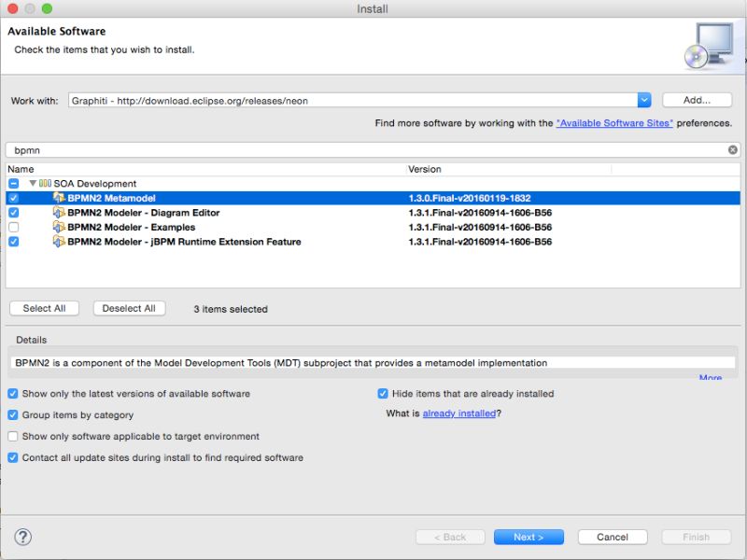Click the red close window button

[x=13, y=8]
